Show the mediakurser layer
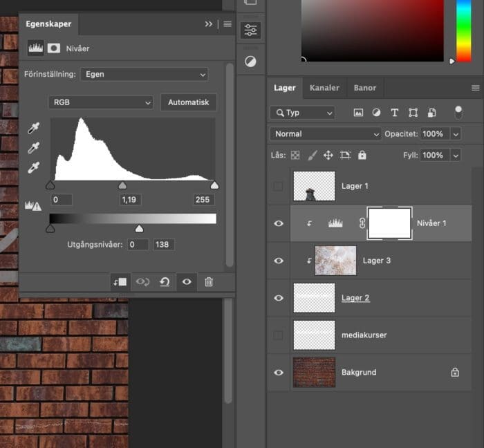The width and height of the screenshot is (484, 448). coord(278,335)
